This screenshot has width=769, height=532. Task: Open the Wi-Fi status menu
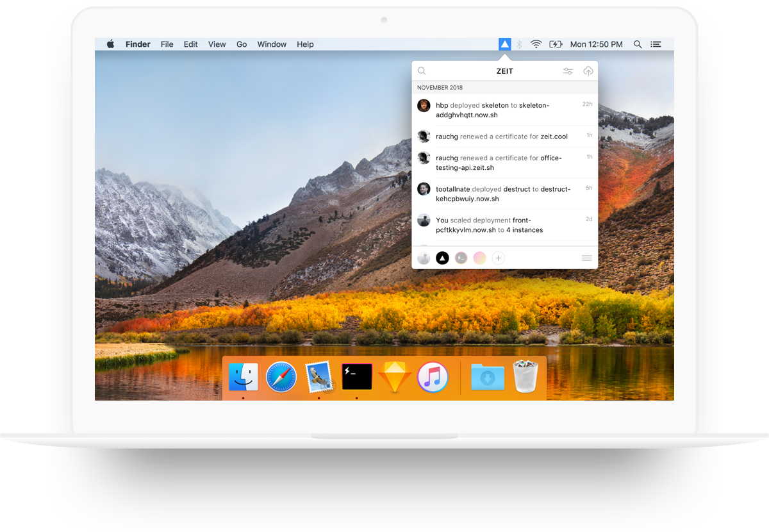click(536, 44)
